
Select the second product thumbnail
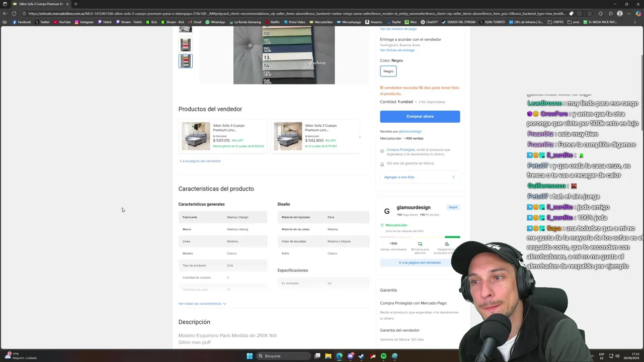coord(186,44)
